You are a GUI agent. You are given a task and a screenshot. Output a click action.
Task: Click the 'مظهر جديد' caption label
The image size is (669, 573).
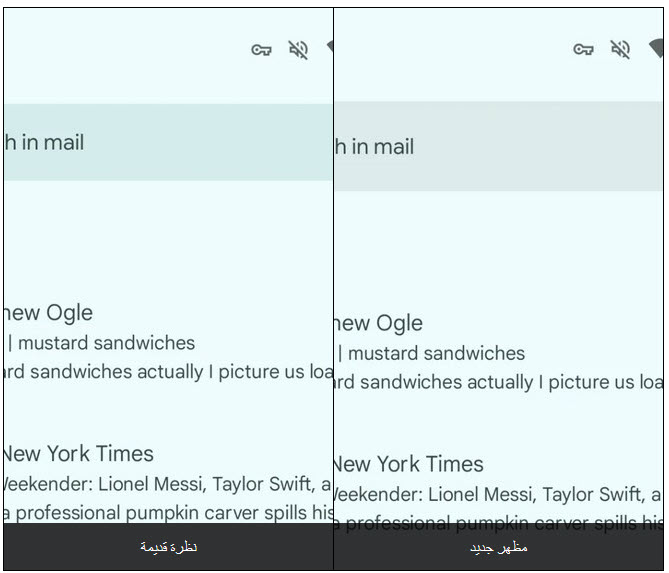499,547
